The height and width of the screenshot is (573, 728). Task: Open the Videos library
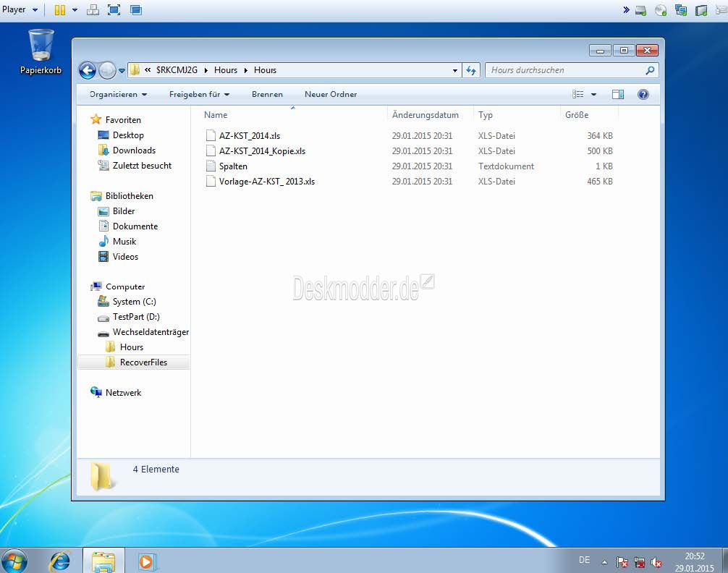tap(125, 257)
